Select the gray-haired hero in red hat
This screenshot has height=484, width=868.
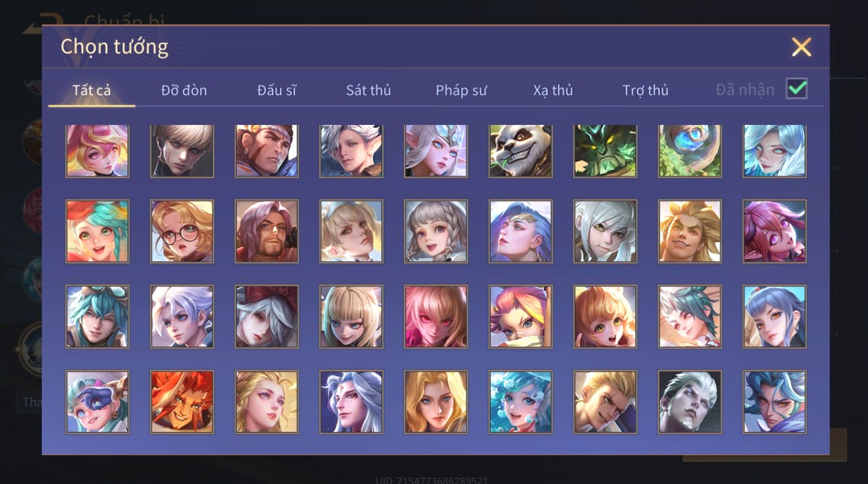pyautogui.click(x=267, y=317)
